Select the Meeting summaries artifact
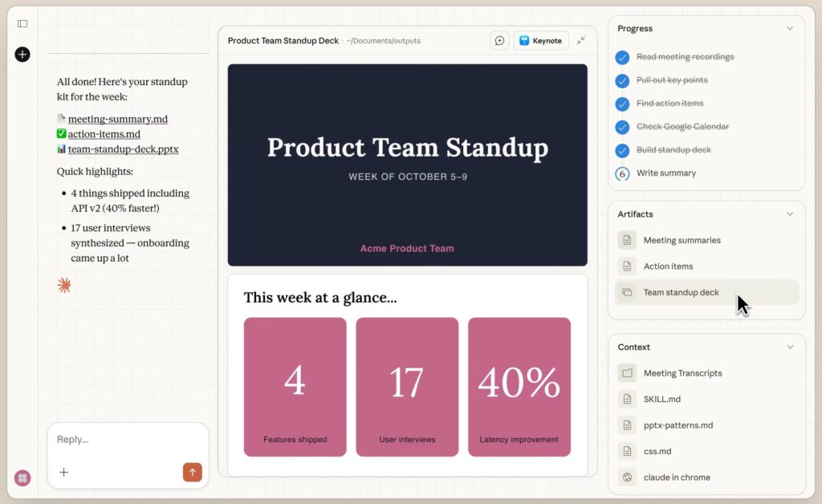Screen dimensions: 822x504 682,241
